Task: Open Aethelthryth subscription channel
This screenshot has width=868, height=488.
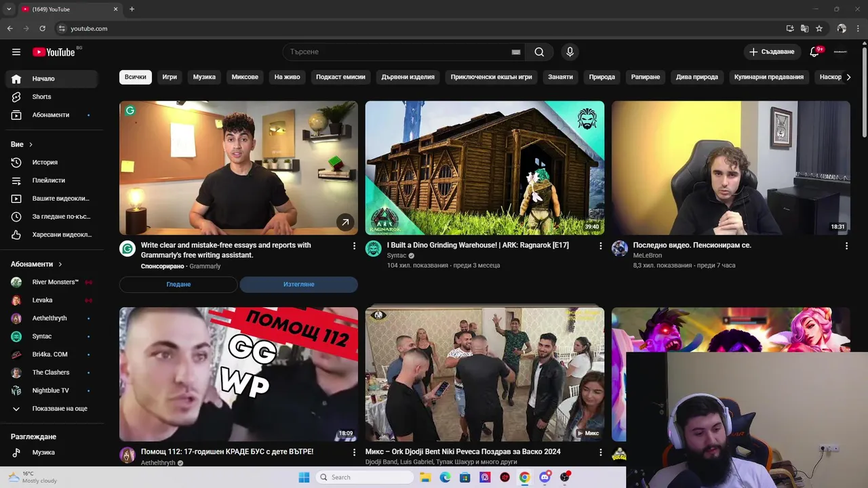Action: tap(52, 318)
